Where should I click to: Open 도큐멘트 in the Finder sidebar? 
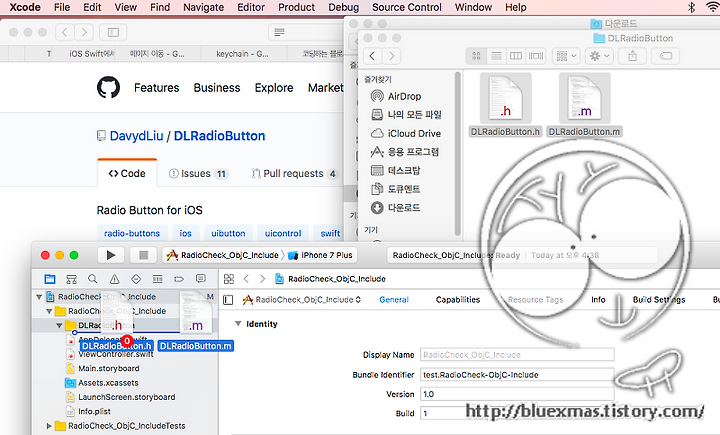pyautogui.click(x=395, y=189)
